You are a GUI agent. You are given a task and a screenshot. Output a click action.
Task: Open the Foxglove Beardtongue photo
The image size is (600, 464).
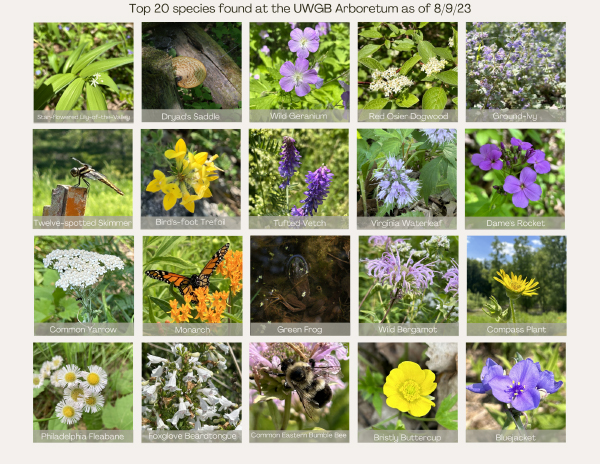click(x=192, y=392)
